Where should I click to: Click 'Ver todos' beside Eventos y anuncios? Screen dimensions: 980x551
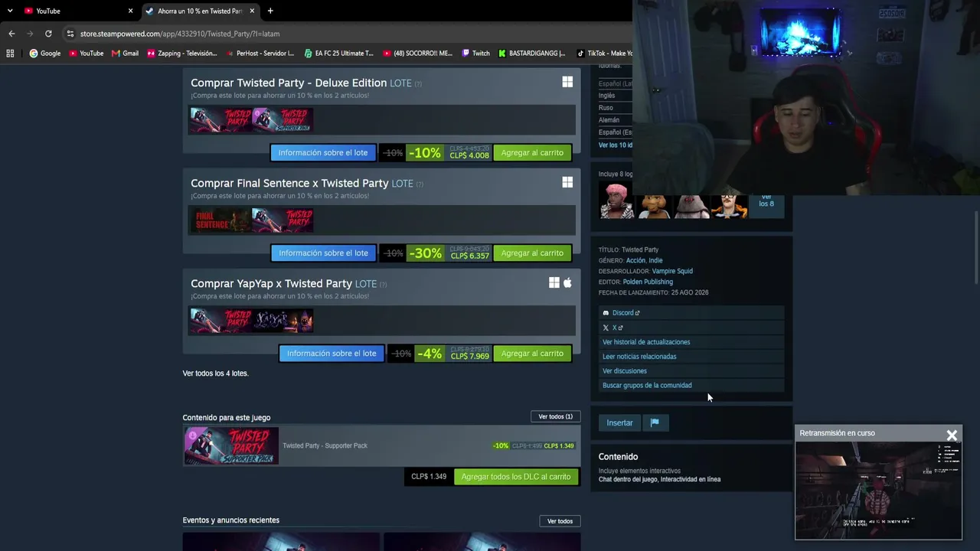tap(560, 521)
